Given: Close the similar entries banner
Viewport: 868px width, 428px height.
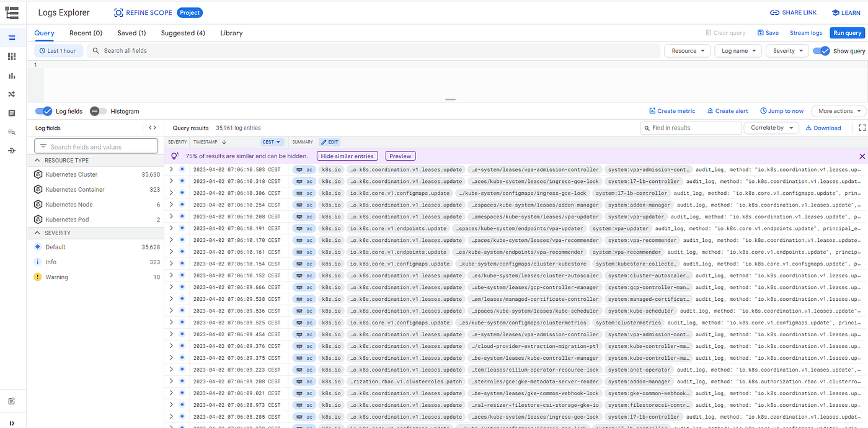Looking at the screenshot, I should pos(862,156).
